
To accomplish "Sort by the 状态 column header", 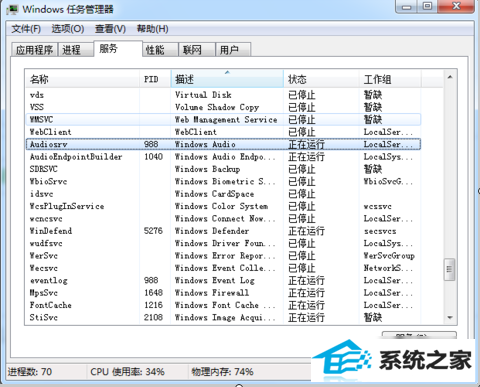I will click(321, 79).
